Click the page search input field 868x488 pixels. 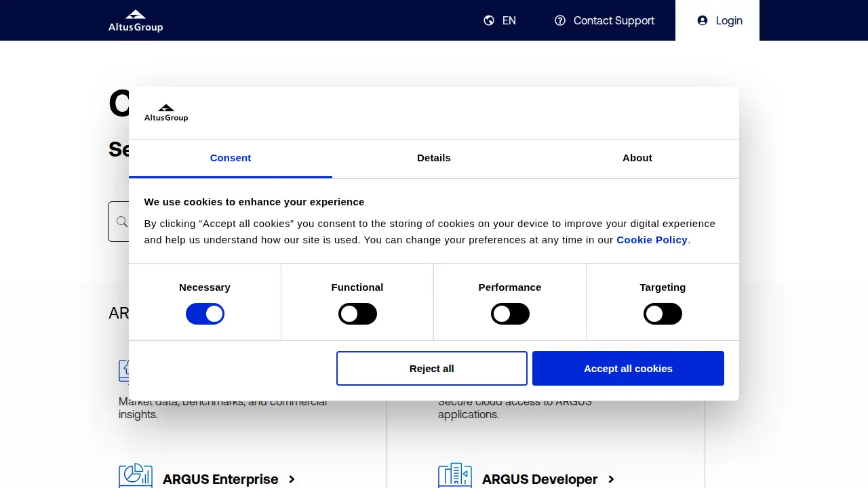pyautogui.click(x=119, y=222)
